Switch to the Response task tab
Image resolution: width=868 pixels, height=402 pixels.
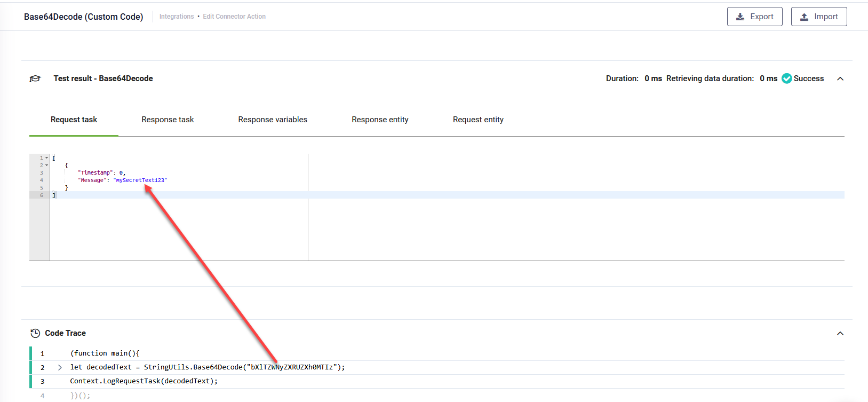[x=168, y=120]
